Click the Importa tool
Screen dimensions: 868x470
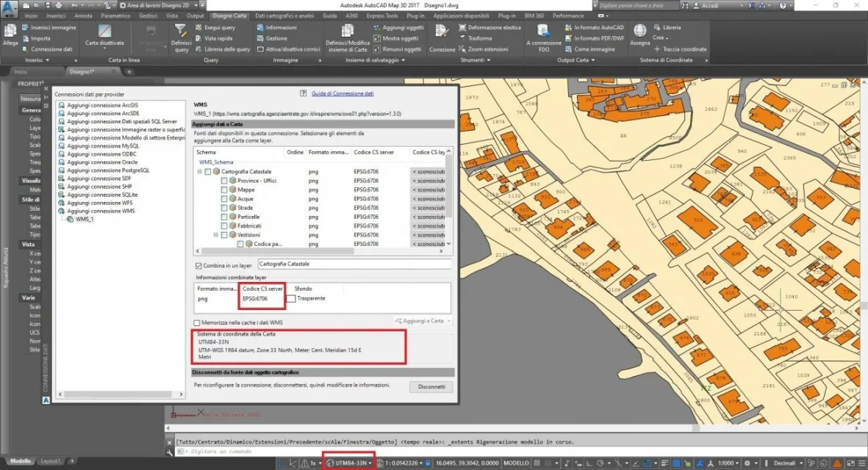36,38
